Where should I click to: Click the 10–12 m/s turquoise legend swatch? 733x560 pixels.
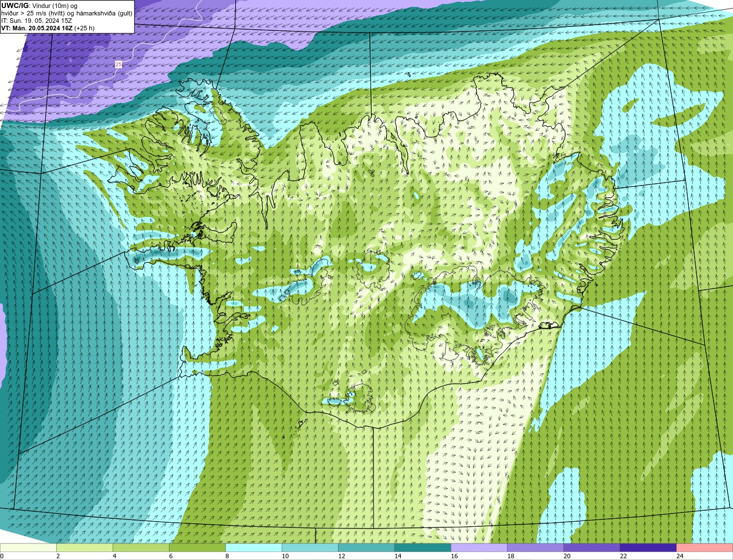(x=310, y=547)
